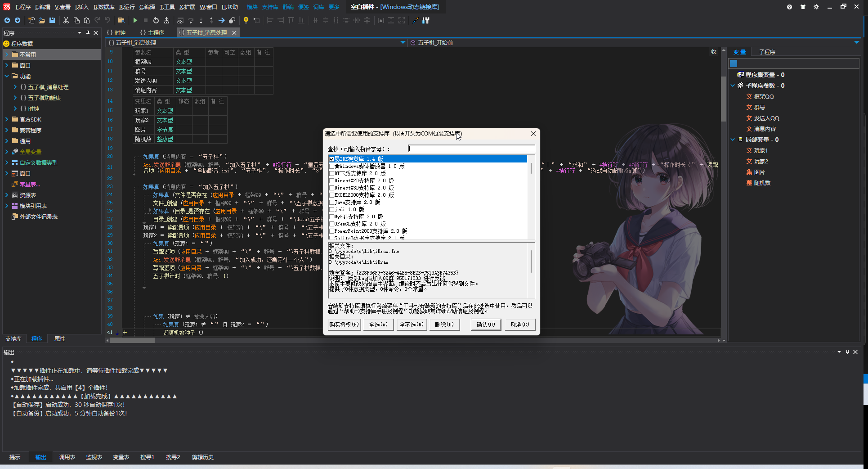Expand the 全局变量 node
The image size is (868, 469).
pos(7,152)
